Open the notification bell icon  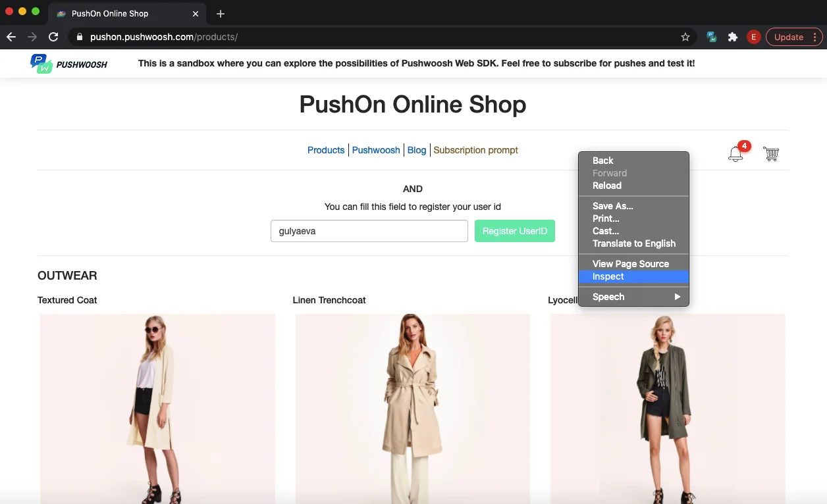[735, 153]
